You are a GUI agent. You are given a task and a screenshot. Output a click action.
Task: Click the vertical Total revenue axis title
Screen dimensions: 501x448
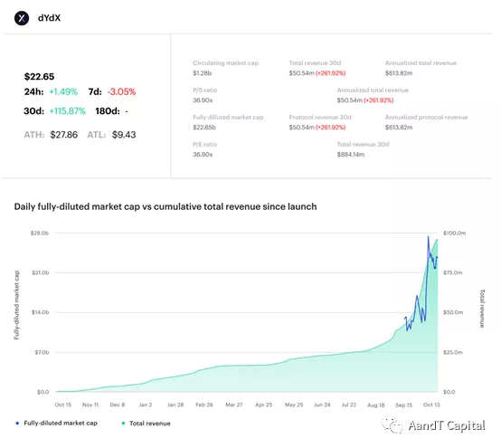point(483,309)
